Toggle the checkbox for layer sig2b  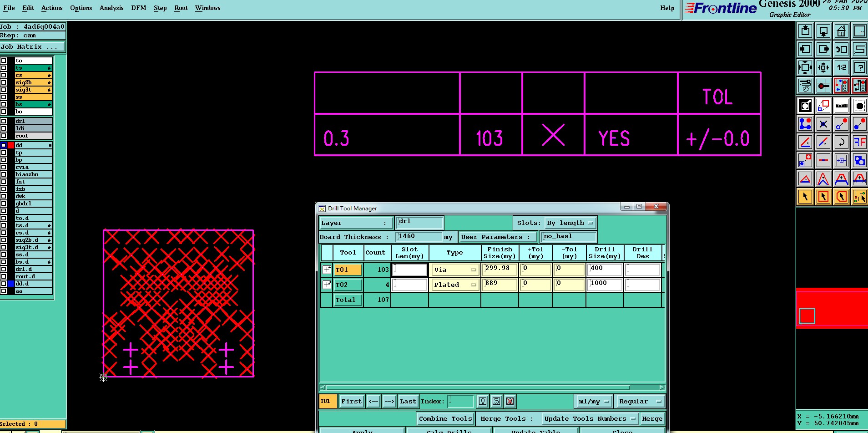click(4, 82)
